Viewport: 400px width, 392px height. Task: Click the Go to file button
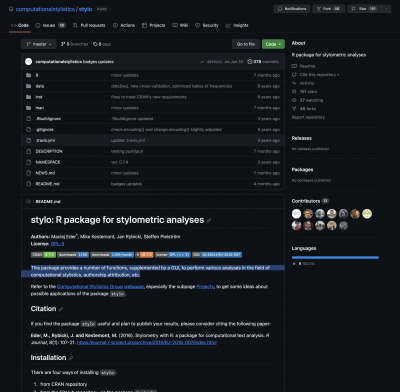click(246, 44)
